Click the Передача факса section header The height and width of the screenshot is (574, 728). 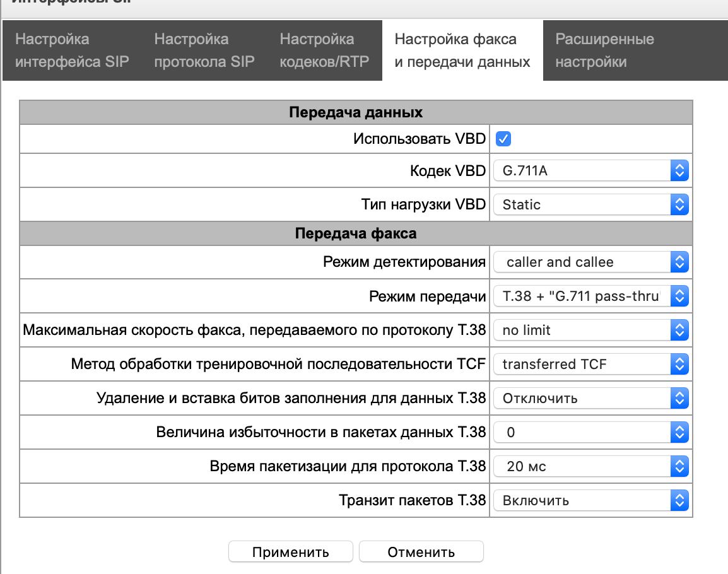coord(356,233)
